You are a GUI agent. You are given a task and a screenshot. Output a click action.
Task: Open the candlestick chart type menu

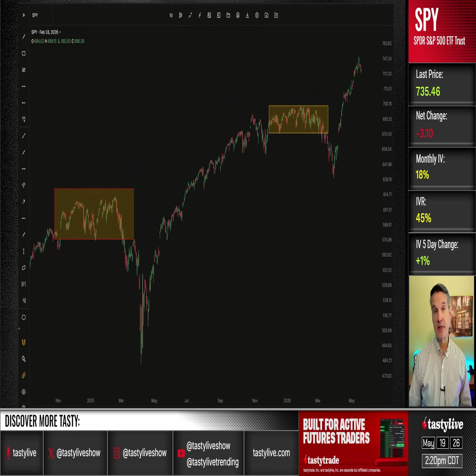click(181, 15)
